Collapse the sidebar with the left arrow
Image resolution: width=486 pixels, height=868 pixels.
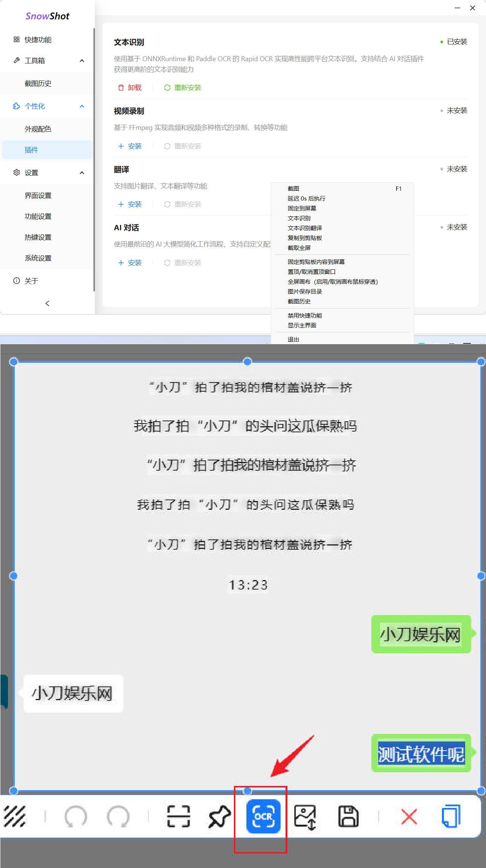[x=47, y=303]
